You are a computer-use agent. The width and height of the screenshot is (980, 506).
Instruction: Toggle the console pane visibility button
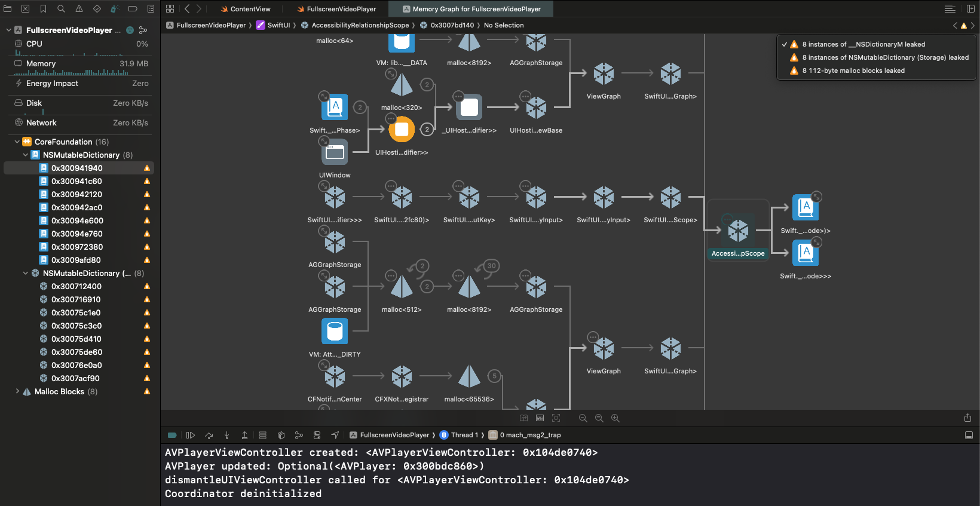(969, 435)
